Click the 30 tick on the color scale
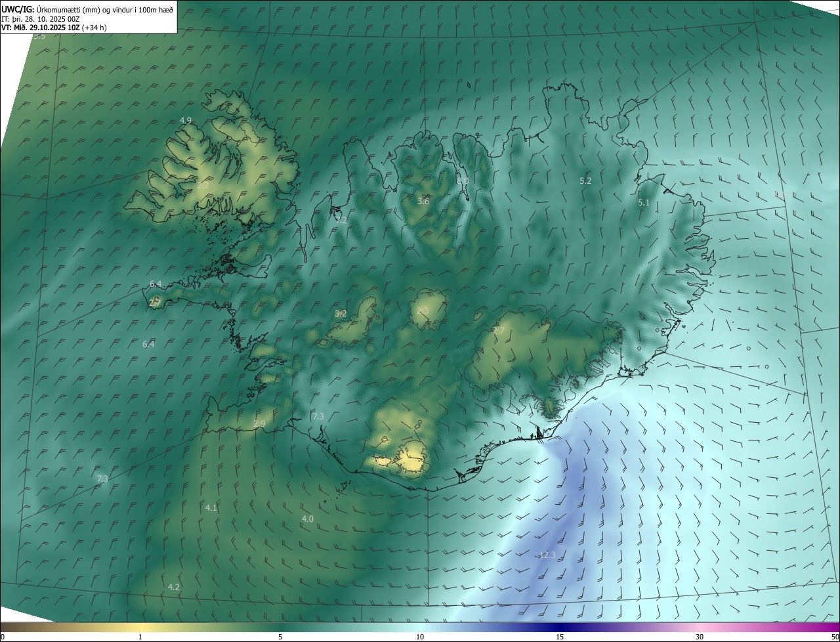840x642 pixels. 700,637
